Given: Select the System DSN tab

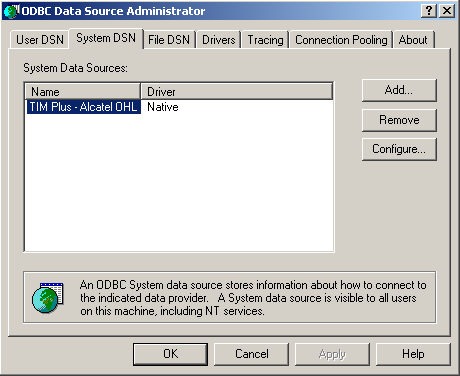Looking at the screenshot, I should tap(106, 38).
